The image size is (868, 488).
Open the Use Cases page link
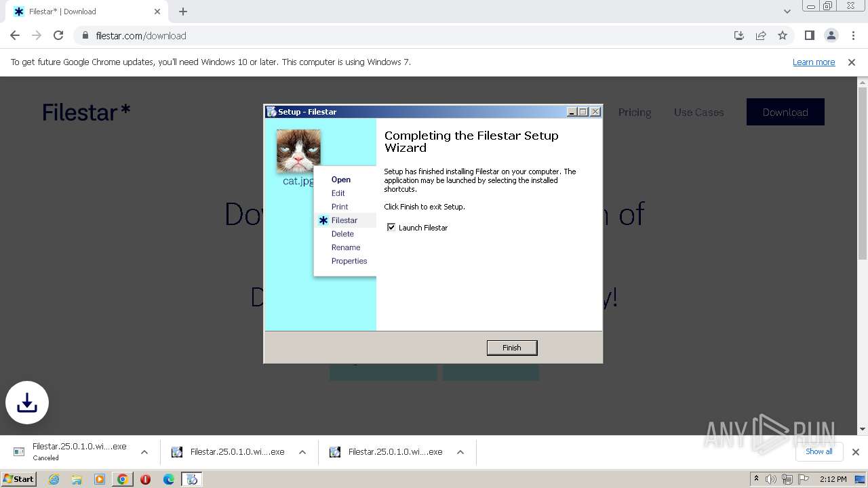tap(698, 113)
